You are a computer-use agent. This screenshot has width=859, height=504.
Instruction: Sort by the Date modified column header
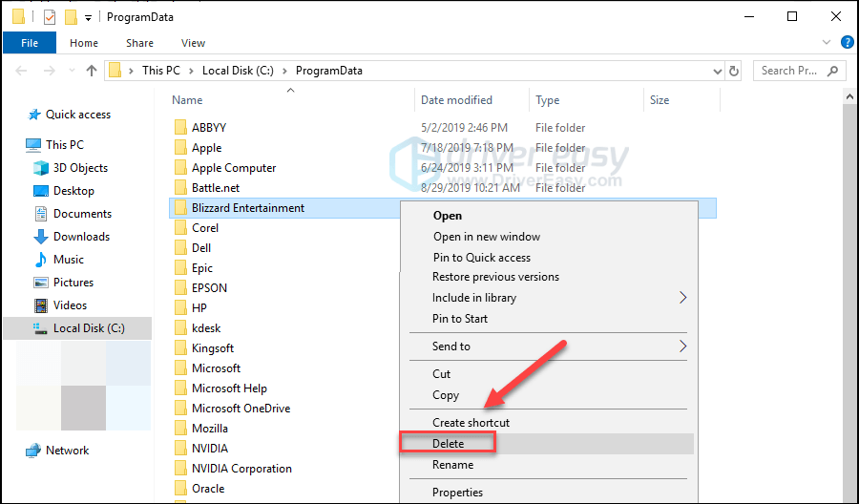456,100
